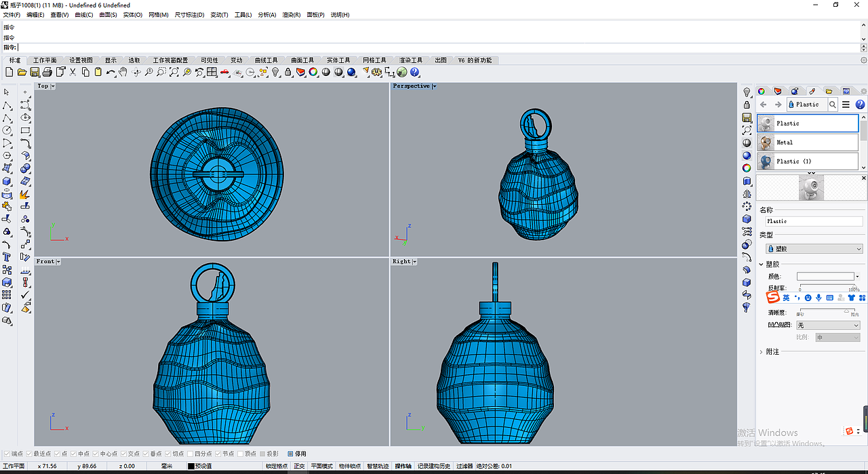Toggle the 交点 osnap checkbox
The image size is (868, 474).
click(x=123, y=454)
